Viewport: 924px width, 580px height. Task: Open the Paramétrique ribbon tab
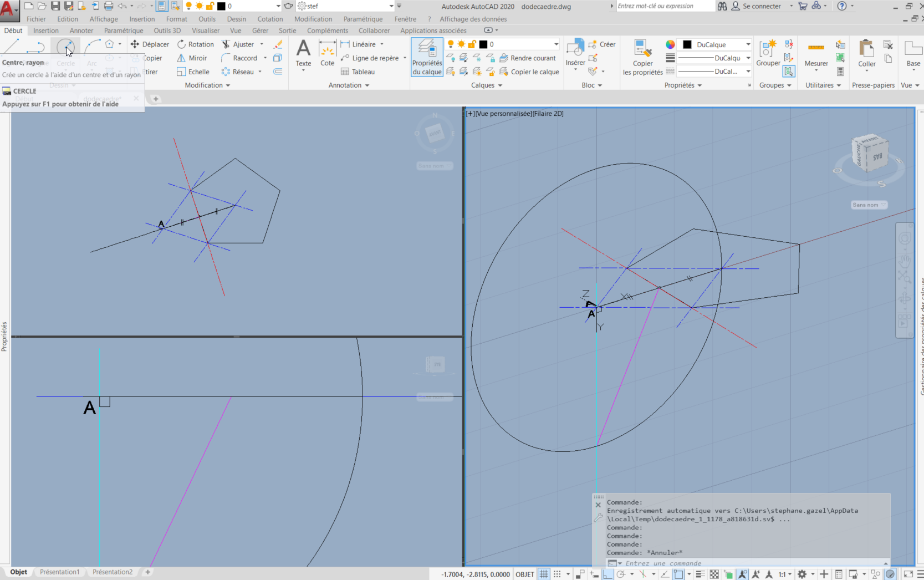123,30
